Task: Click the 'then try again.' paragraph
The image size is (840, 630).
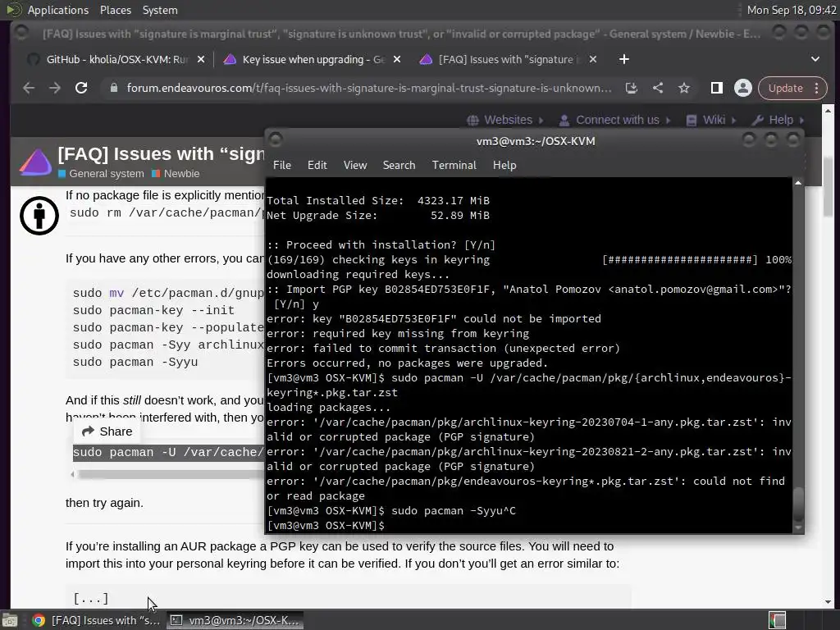Action: (104, 503)
